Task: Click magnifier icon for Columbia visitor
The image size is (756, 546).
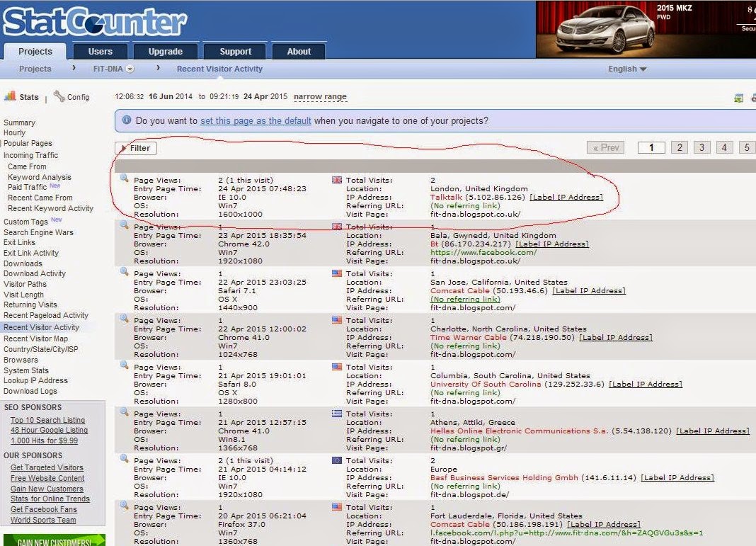Action: (125, 365)
